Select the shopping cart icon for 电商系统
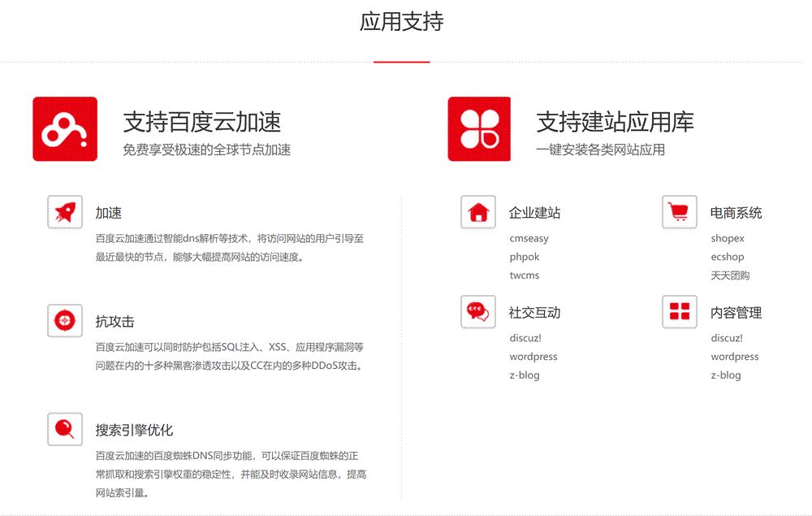 tap(680, 212)
